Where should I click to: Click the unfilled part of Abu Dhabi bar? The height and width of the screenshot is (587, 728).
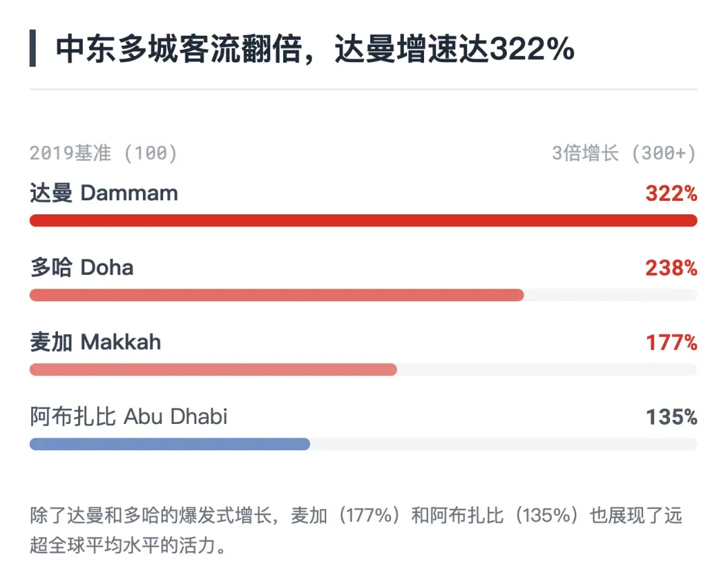504,444
